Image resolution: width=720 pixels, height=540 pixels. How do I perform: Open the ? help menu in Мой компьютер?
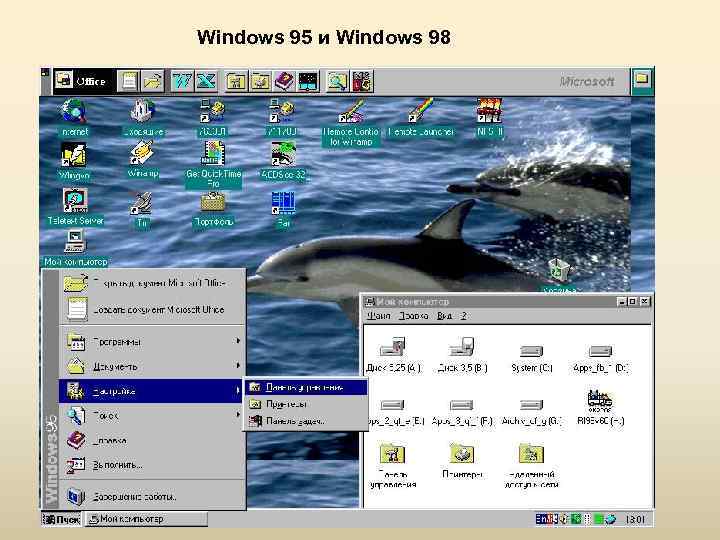pos(464,316)
